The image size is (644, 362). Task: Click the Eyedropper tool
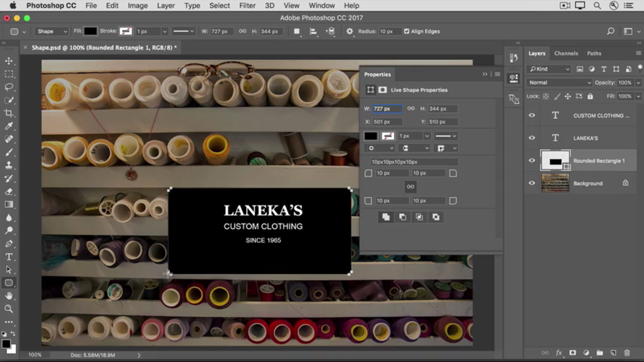pyautogui.click(x=9, y=126)
